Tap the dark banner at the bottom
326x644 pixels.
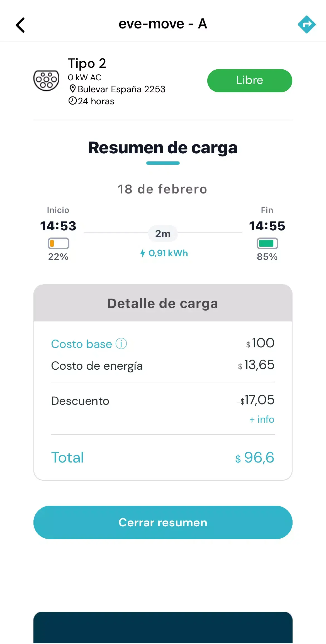point(163,628)
